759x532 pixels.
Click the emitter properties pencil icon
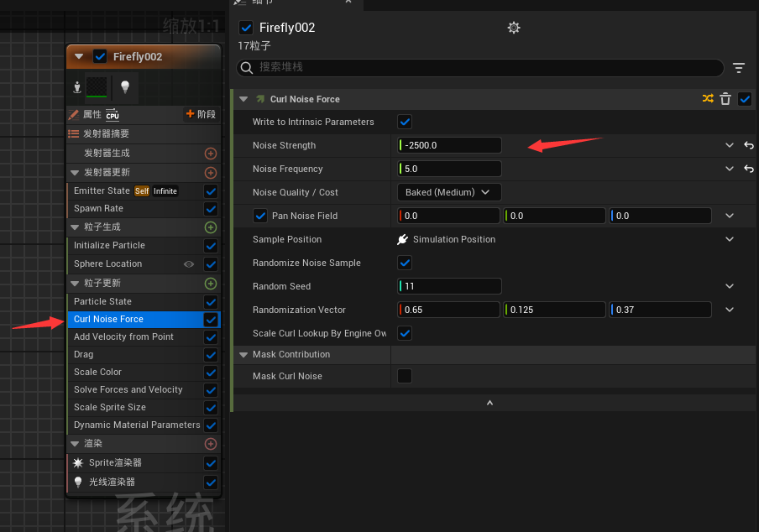(74, 115)
